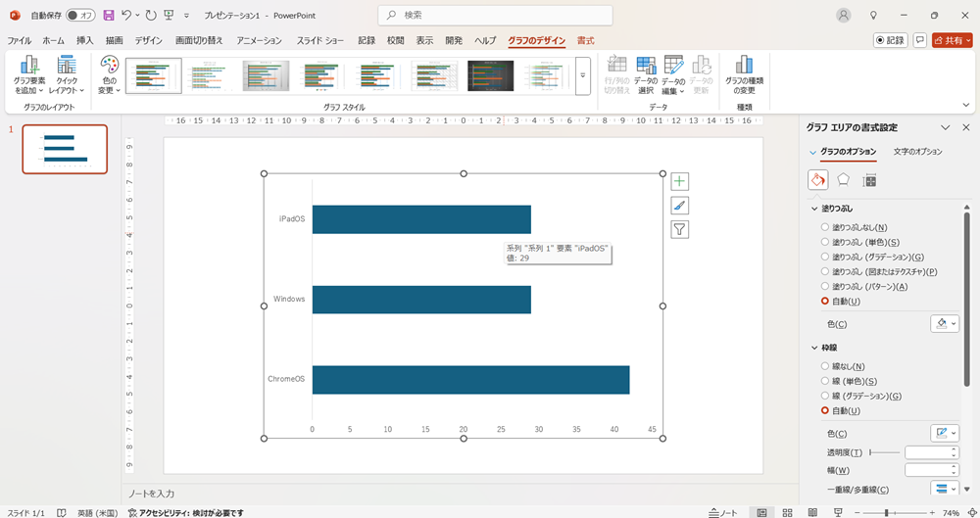Select slide 1 thumbnail
The image size is (980, 518).
coord(65,150)
